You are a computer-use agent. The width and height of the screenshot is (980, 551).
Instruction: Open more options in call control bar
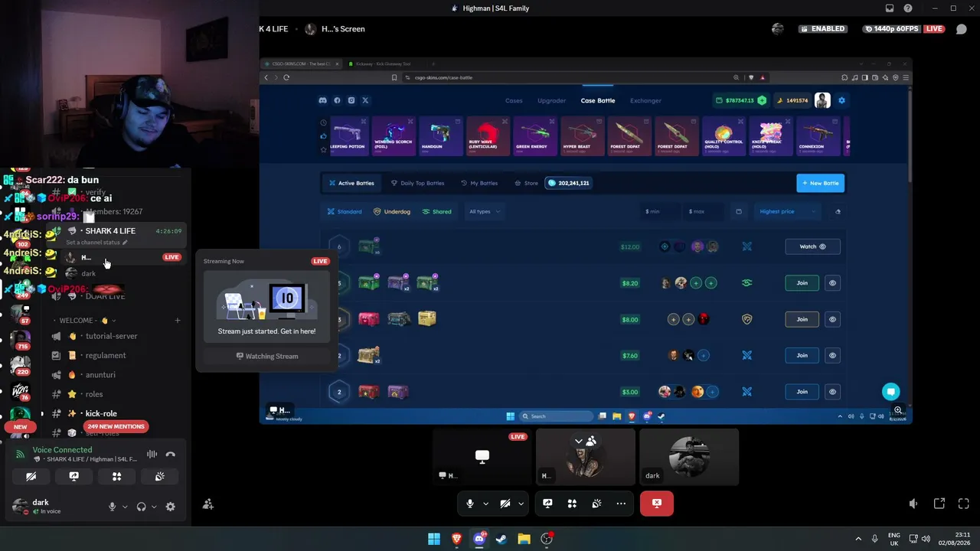pos(621,504)
